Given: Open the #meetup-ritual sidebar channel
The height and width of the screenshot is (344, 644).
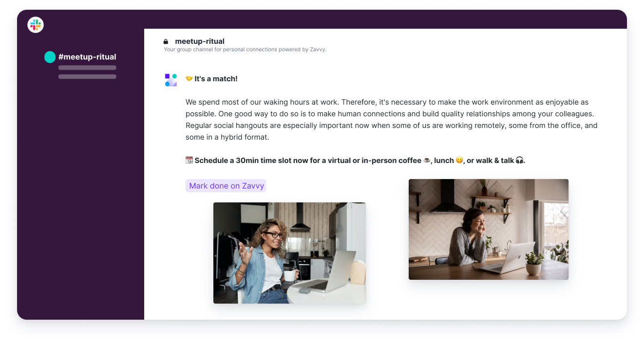Looking at the screenshot, I should (87, 57).
